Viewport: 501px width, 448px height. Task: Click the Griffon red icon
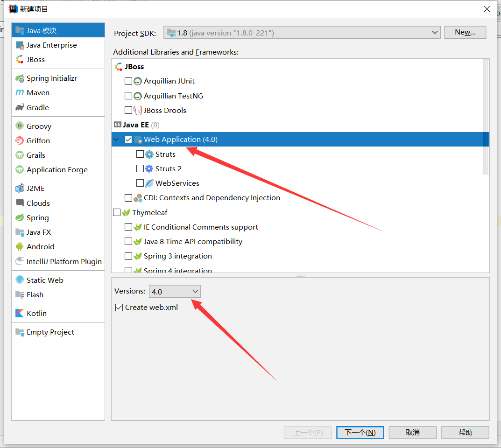coord(20,140)
